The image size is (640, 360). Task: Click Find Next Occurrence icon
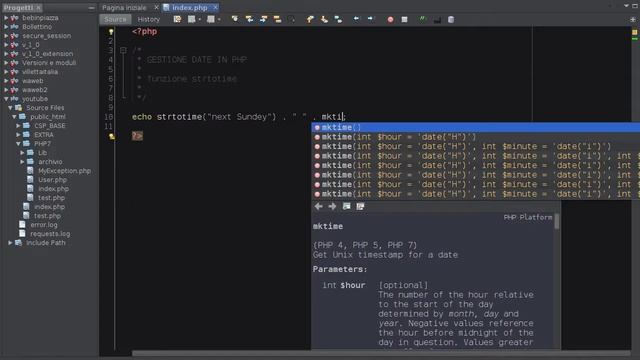(263, 19)
